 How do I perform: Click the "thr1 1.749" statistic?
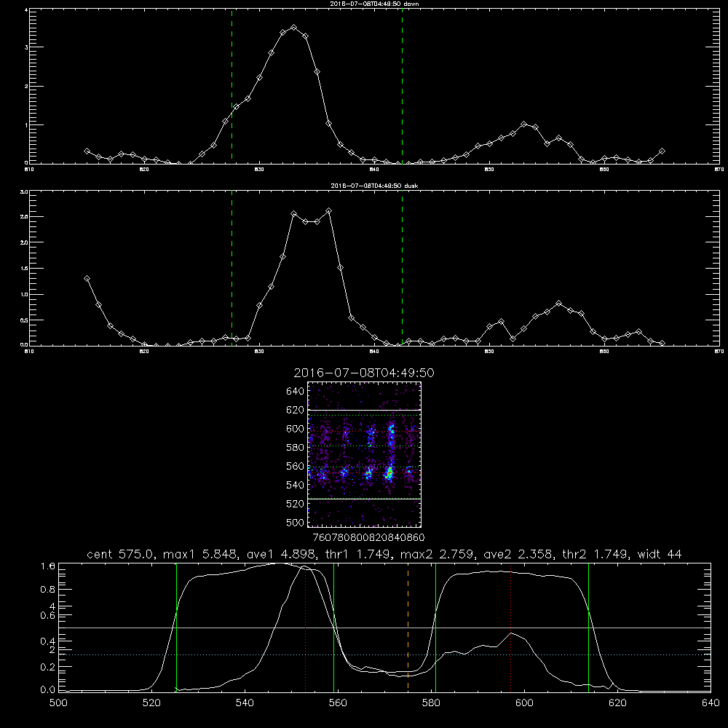[358, 554]
